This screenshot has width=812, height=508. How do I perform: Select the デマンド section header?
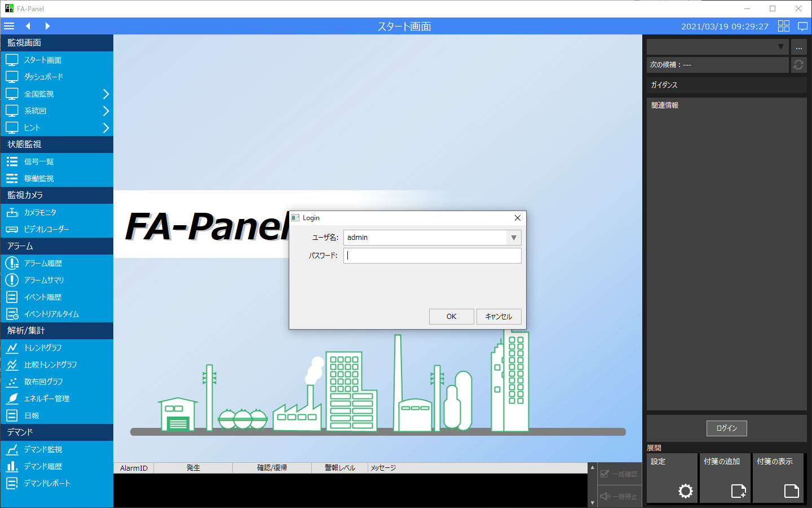(x=57, y=432)
